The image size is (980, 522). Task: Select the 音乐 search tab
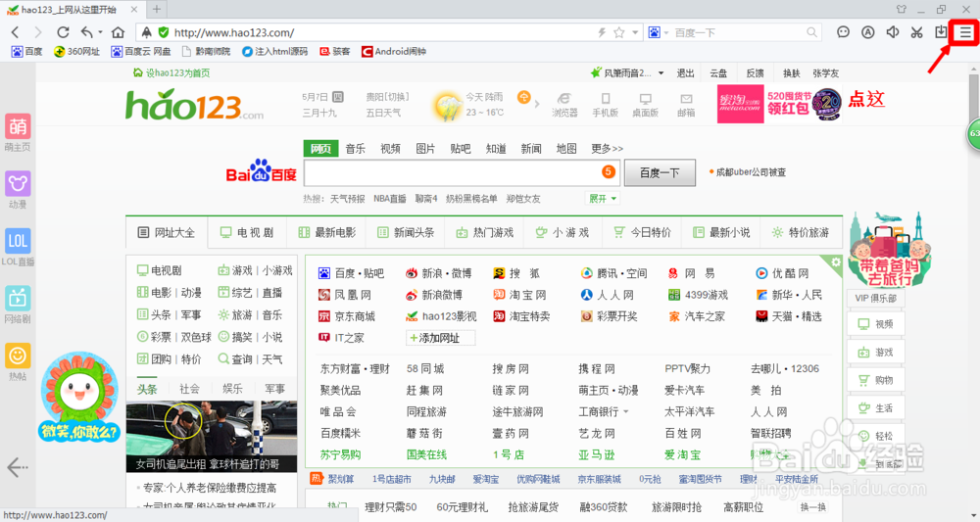tap(355, 149)
